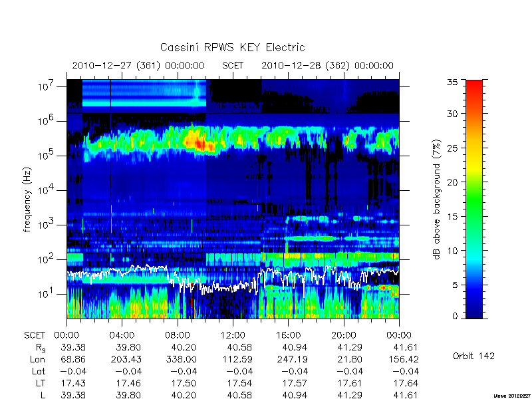The image size is (532, 399).
Task: Click the 20:00 time axis label
Action: [344, 335]
